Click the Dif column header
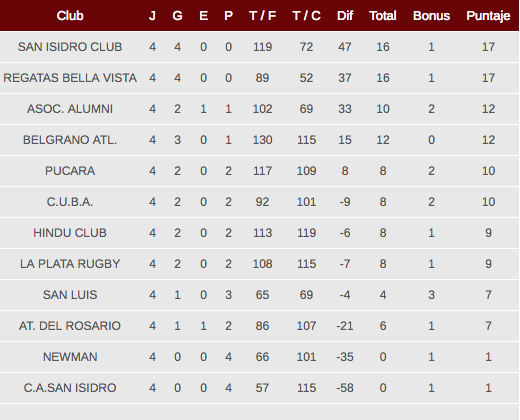This screenshot has width=520, height=420. [x=345, y=16]
